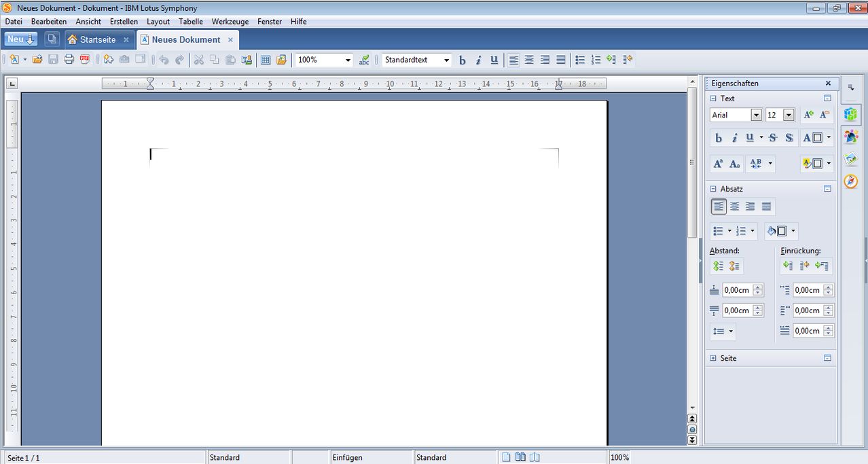Open the compass navigator icon in sidebar

click(x=850, y=181)
